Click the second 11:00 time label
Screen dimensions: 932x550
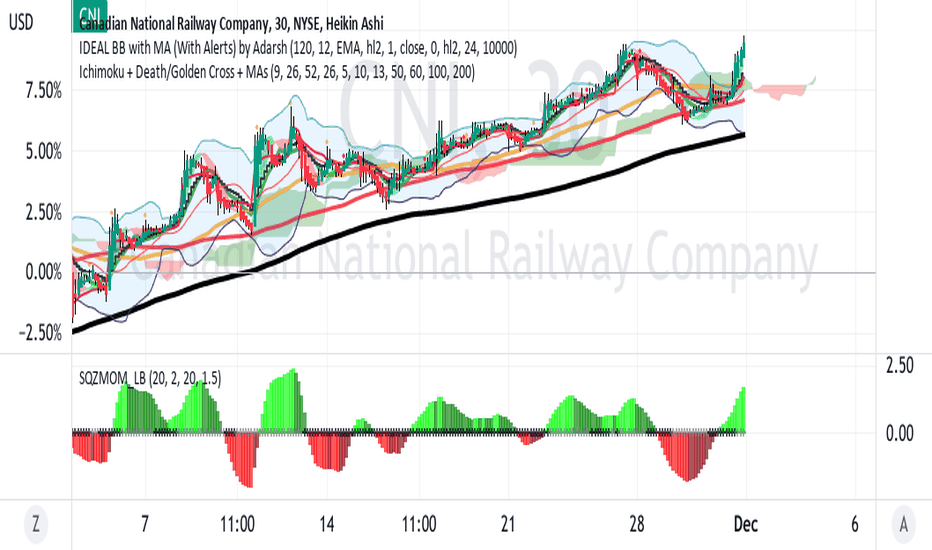coord(419,524)
